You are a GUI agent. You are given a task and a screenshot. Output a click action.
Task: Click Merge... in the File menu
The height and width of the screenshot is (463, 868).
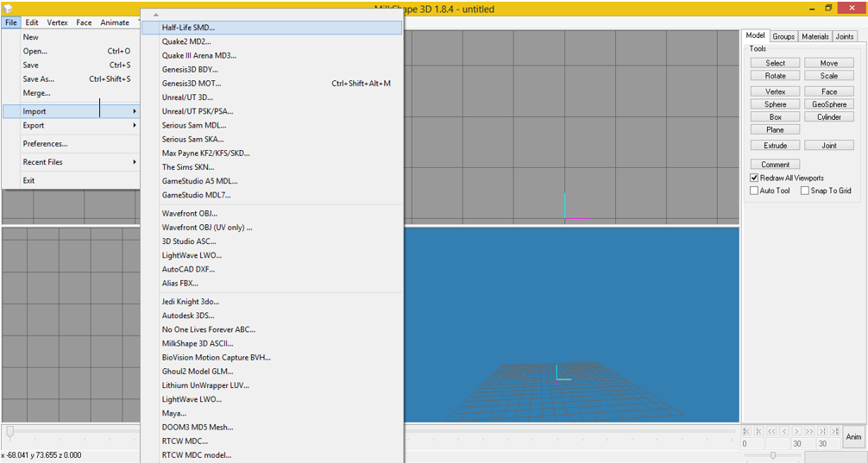point(71,93)
